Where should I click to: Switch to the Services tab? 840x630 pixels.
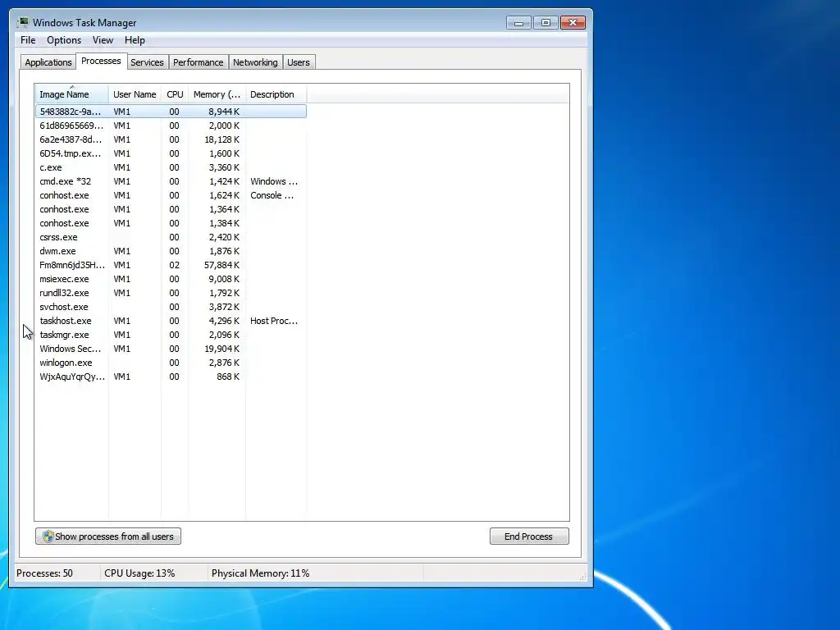click(x=148, y=62)
